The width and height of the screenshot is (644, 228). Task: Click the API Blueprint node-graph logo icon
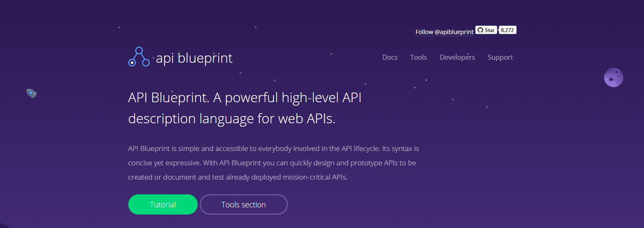point(139,57)
